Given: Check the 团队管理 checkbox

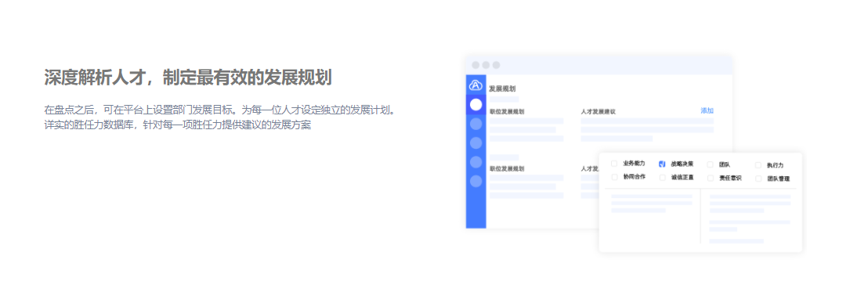Looking at the screenshot, I should pos(758,179).
